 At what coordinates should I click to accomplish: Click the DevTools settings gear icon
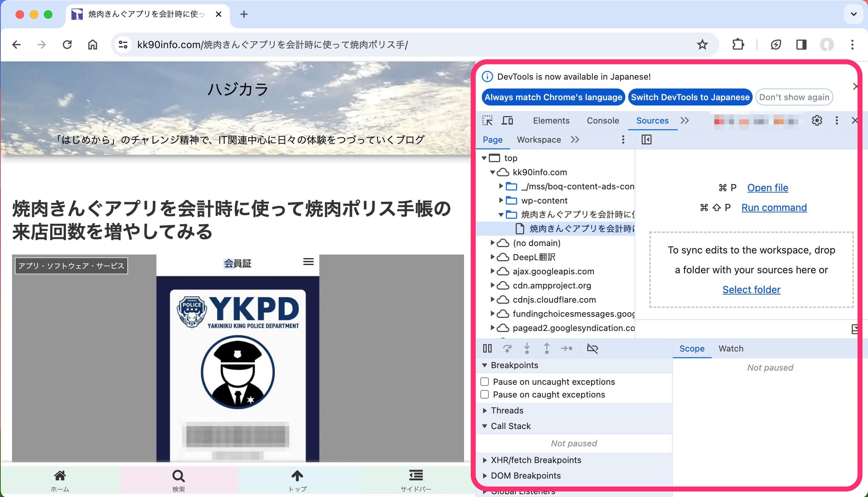point(817,120)
